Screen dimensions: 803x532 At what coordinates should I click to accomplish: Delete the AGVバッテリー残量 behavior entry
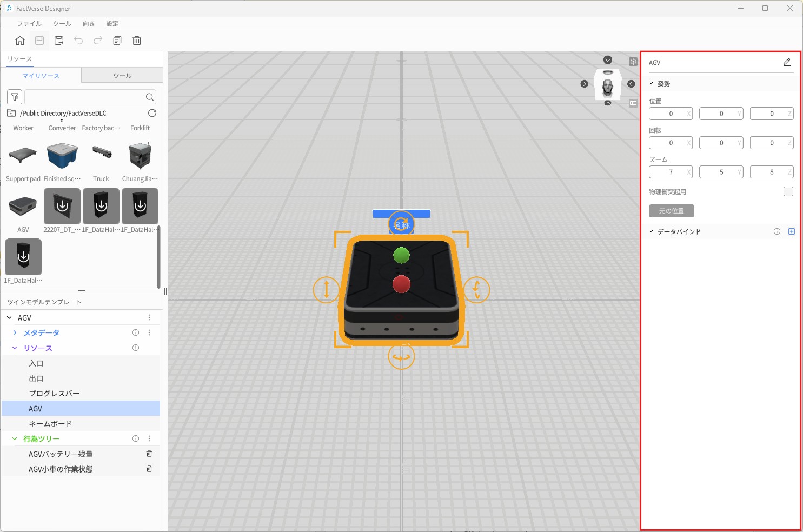[x=149, y=454]
